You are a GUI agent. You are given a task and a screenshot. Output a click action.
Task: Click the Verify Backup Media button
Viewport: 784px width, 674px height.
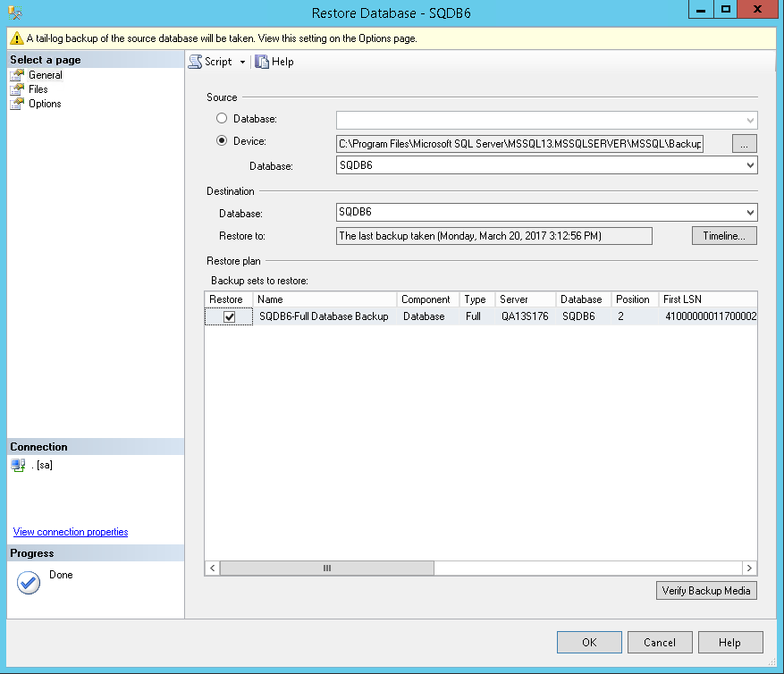(706, 590)
